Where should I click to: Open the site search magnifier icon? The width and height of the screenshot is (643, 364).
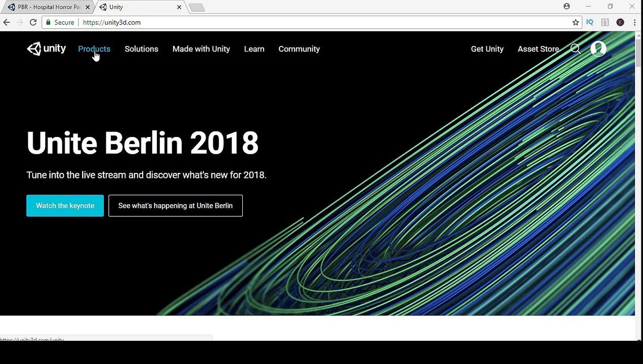coord(575,49)
